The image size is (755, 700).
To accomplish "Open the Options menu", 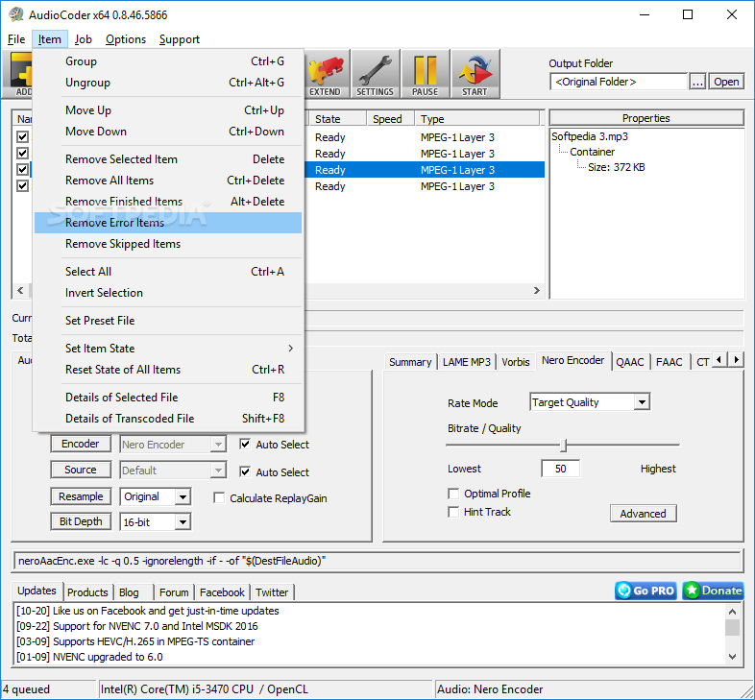I will [x=126, y=39].
